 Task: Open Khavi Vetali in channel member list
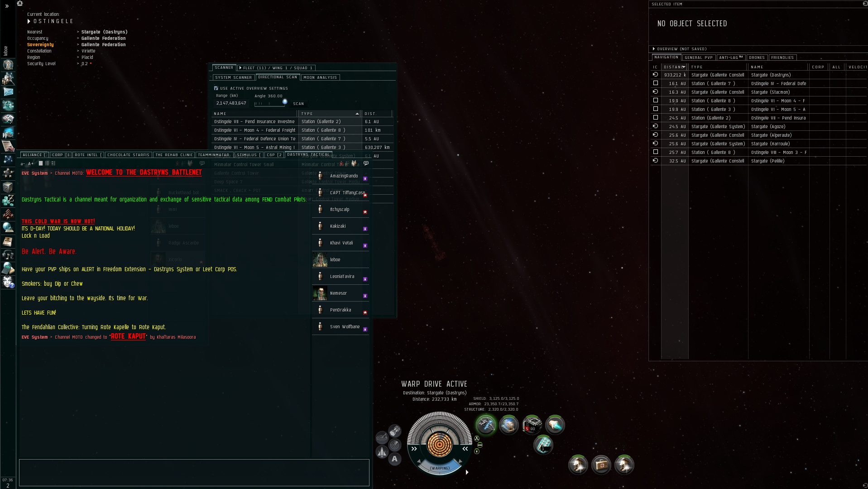click(340, 243)
